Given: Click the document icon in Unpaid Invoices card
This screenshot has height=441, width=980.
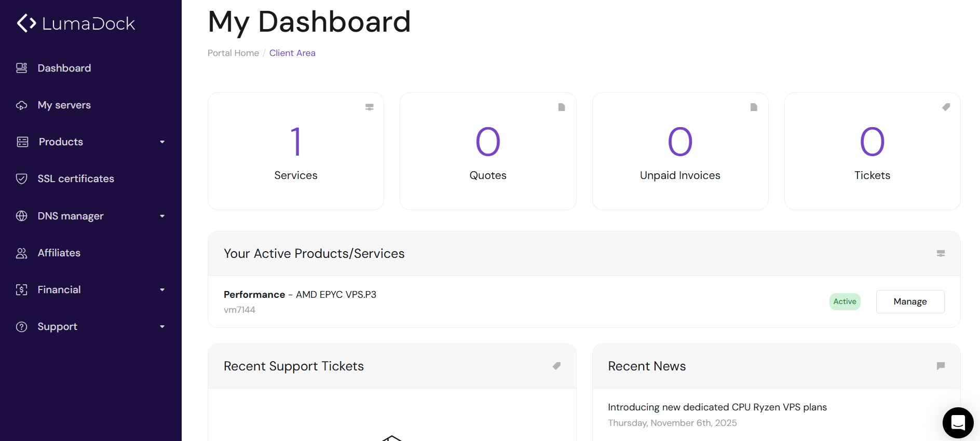Looking at the screenshot, I should 754,107.
